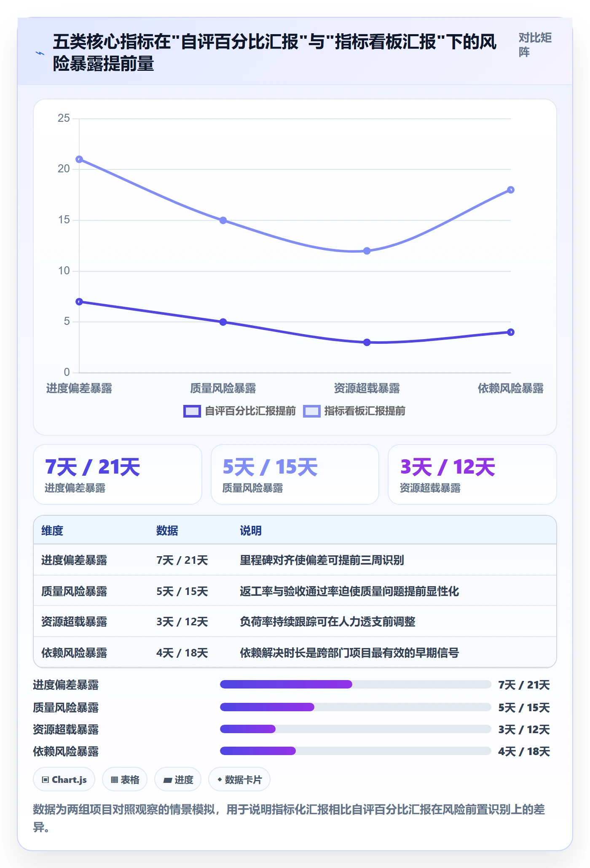Click the self-report line point above 依赖风险暴露
Image resolution: width=590 pixels, height=868 pixels.
511,332
